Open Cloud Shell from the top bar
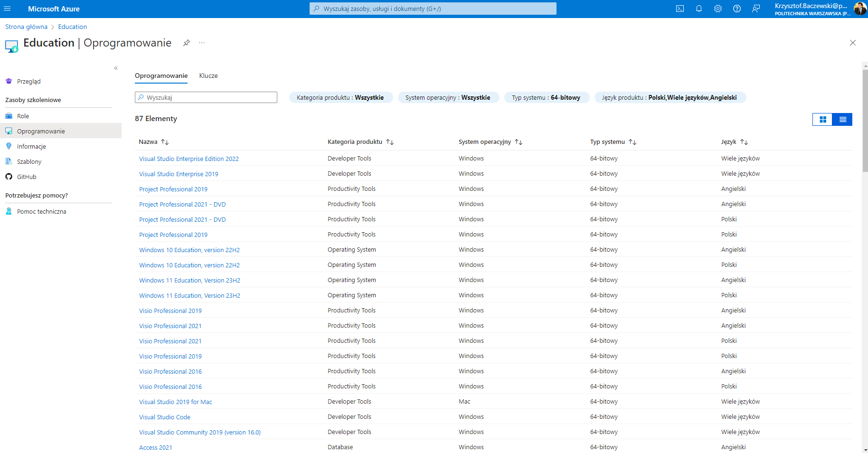 point(680,9)
